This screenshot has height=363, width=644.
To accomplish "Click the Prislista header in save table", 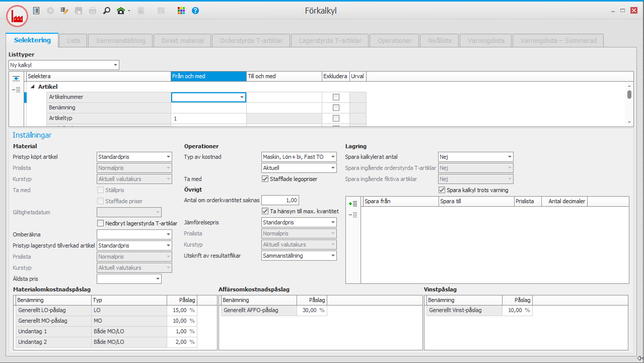I will click(528, 201).
